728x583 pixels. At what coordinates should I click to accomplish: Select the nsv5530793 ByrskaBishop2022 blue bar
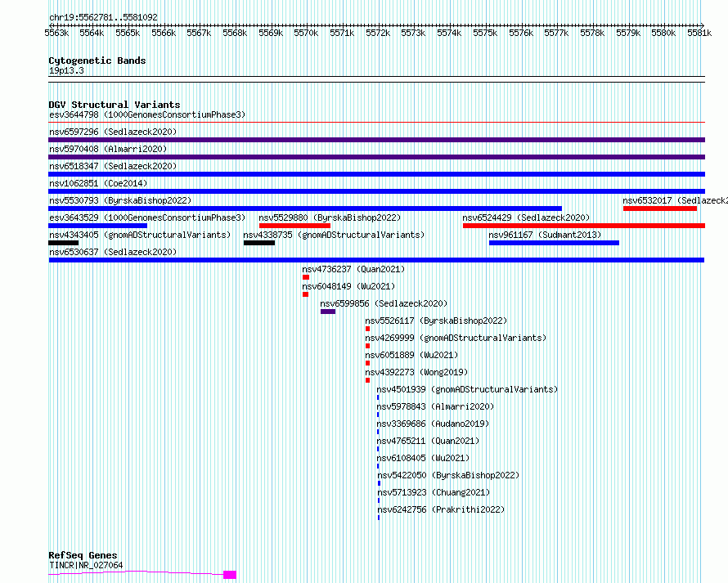(305, 209)
